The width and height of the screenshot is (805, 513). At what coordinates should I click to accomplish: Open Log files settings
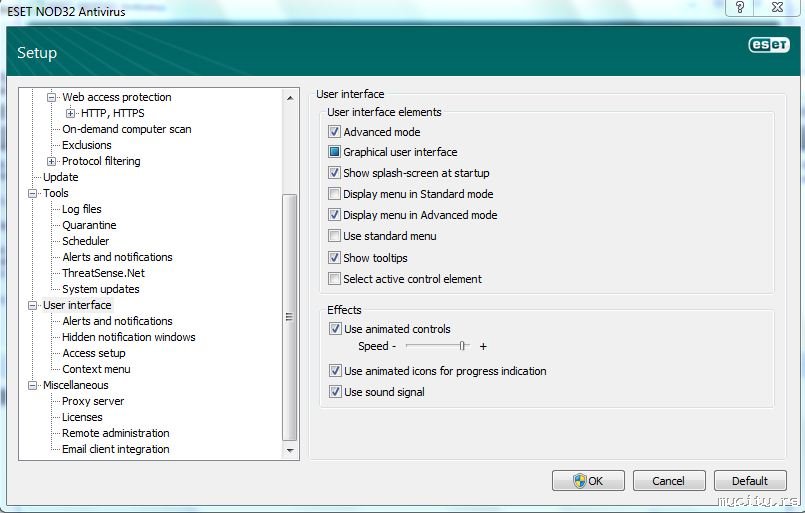(x=82, y=209)
